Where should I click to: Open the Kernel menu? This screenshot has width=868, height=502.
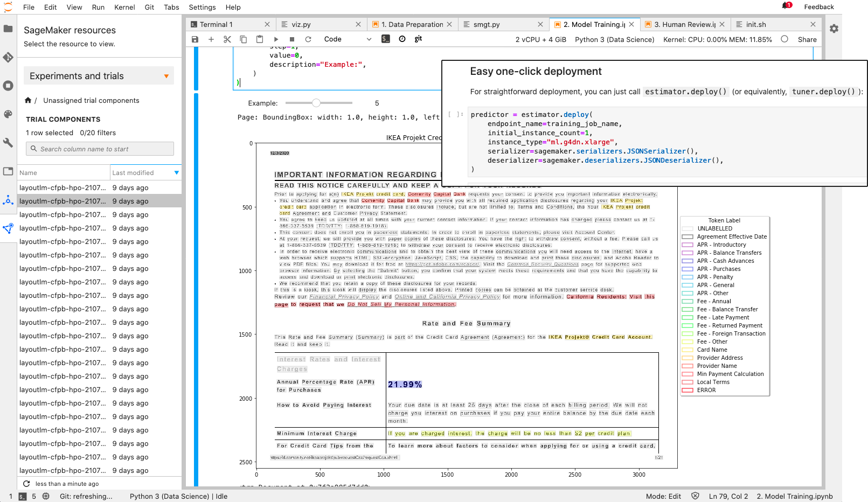124,7
